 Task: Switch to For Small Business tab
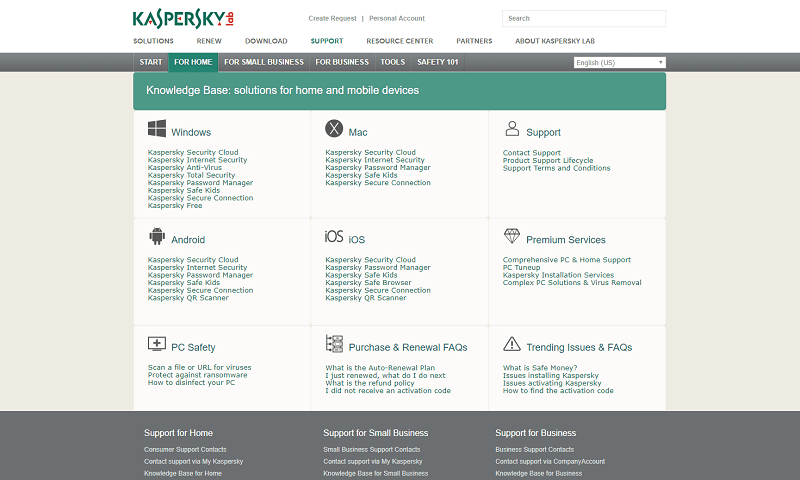[264, 62]
